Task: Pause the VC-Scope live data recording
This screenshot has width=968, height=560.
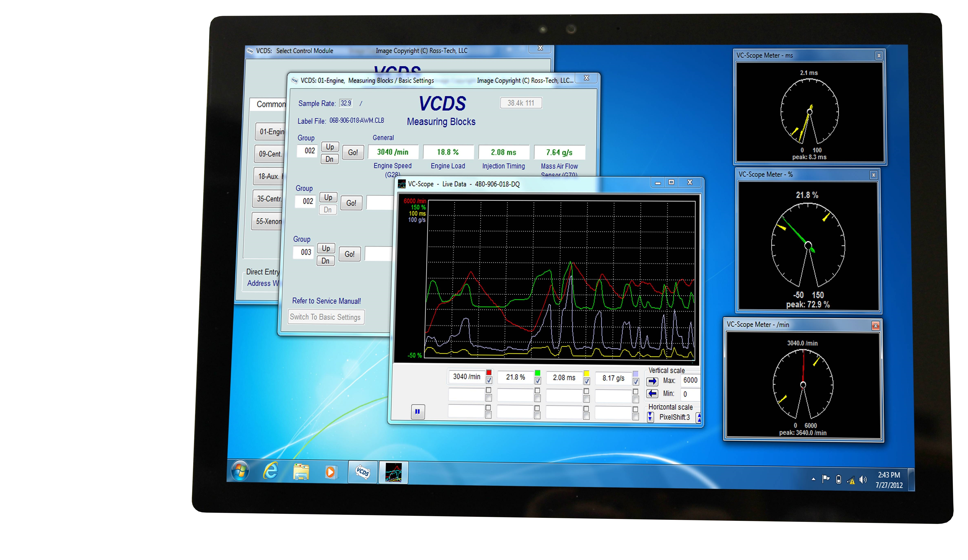Action: pos(418,411)
